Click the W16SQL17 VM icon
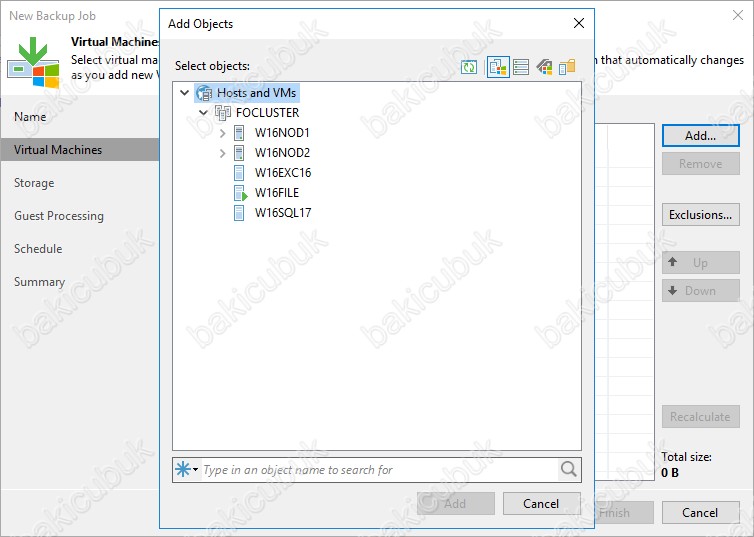This screenshot has width=754, height=537. [x=239, y=212]
